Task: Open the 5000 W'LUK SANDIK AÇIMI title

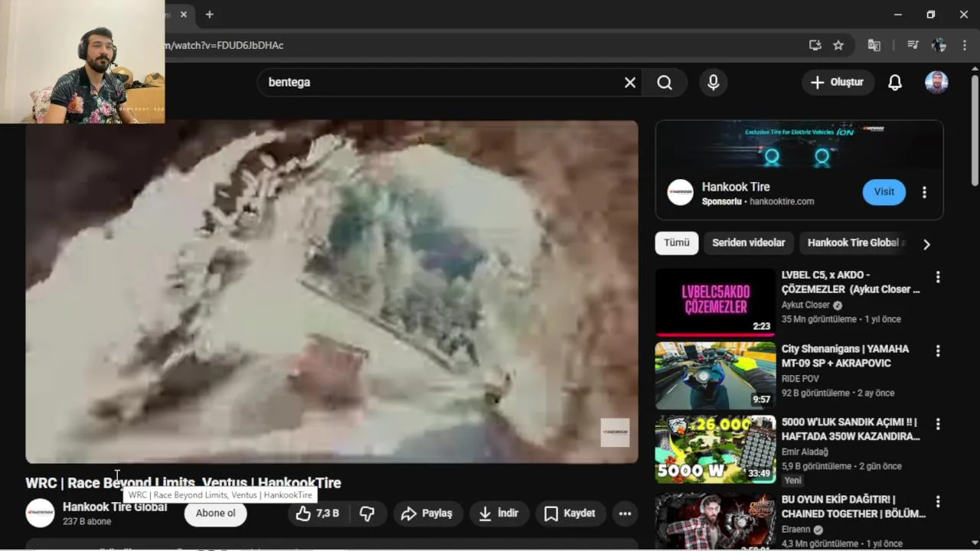Action: pos(851,429)
